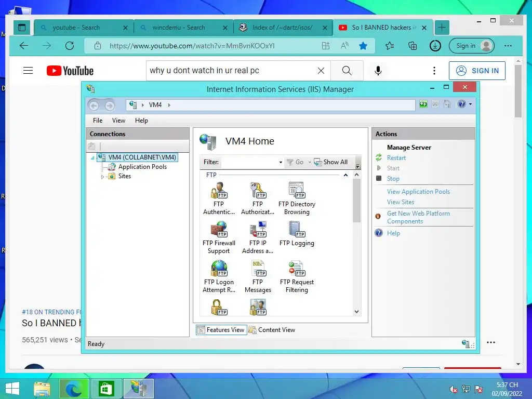Screen dimensions: 532x399
Task: Open the group-by options dropdown
Action: pyautogui.click(x=357, y=166)
